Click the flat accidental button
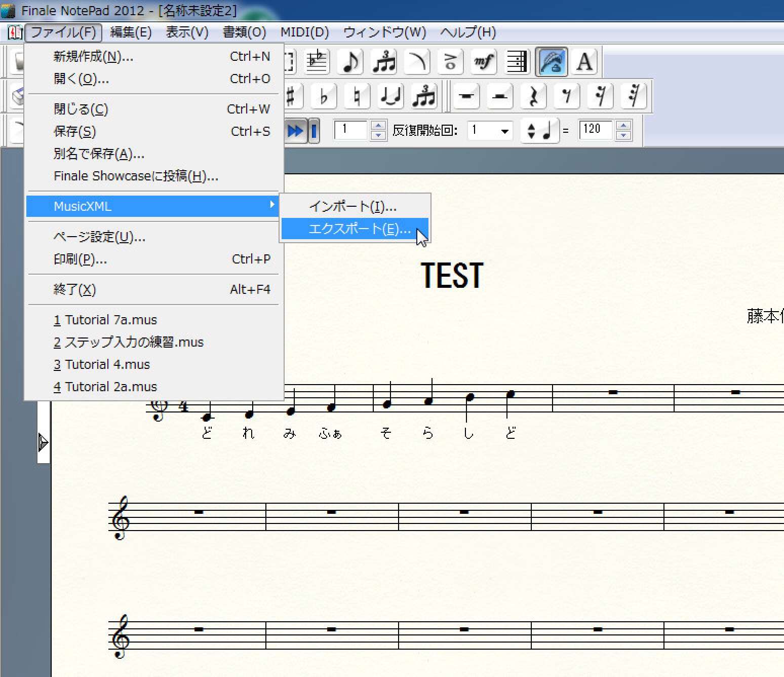The image size is (784, 677). pyautogui.click(x=324, y=96)
